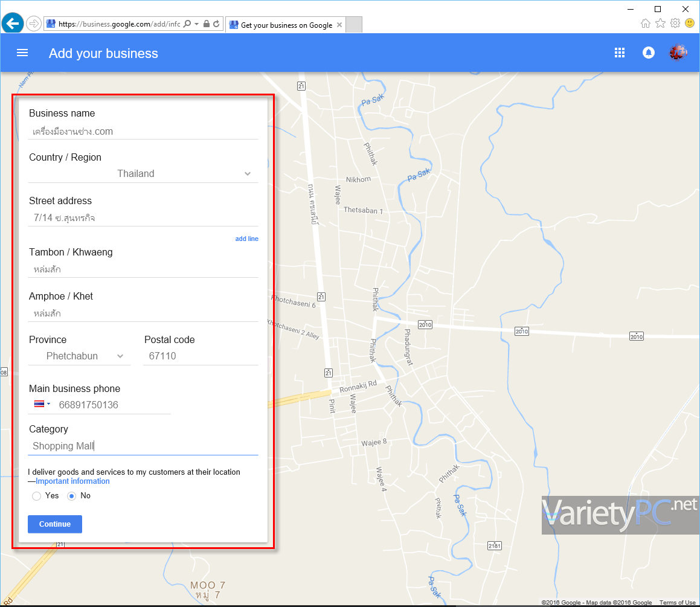Open a new browser tab
The width and height of the screenshot is (700, 607).
point(354,25)
